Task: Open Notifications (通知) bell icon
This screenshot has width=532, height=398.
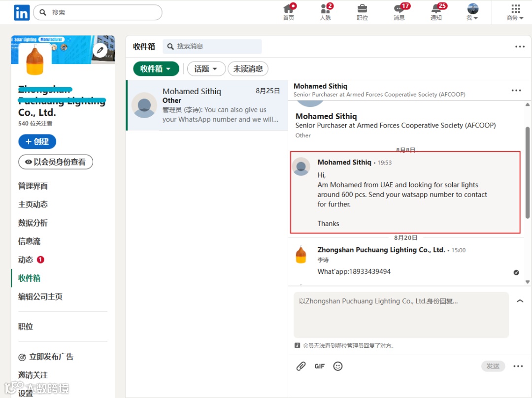Action: 436,12
